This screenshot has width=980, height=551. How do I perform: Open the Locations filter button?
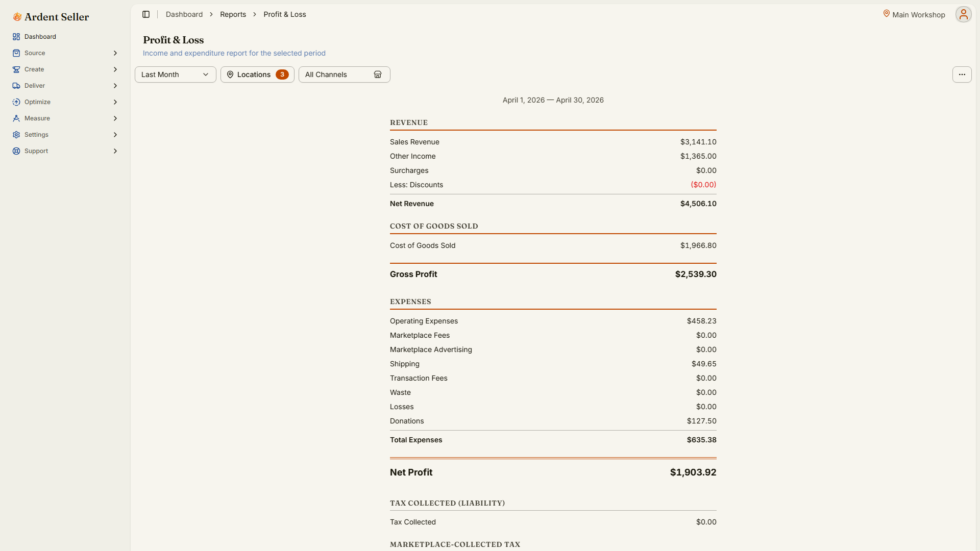click(257, 74)
